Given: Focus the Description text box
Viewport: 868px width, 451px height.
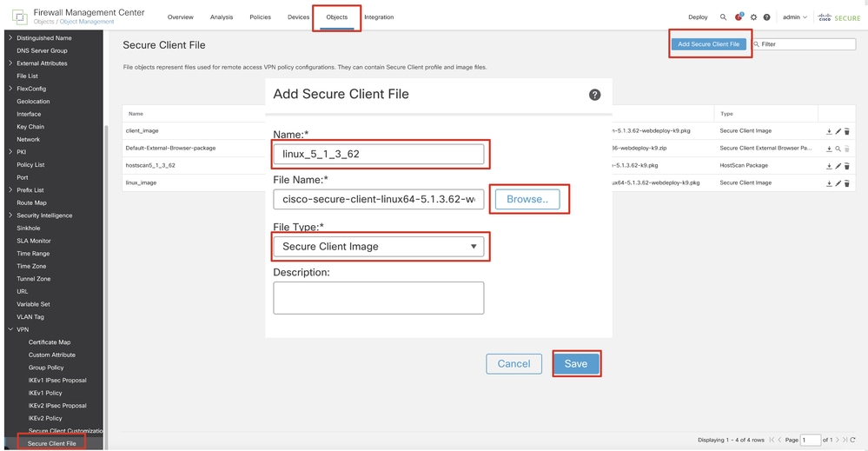Looking at the screenshot, I should 379,298.
